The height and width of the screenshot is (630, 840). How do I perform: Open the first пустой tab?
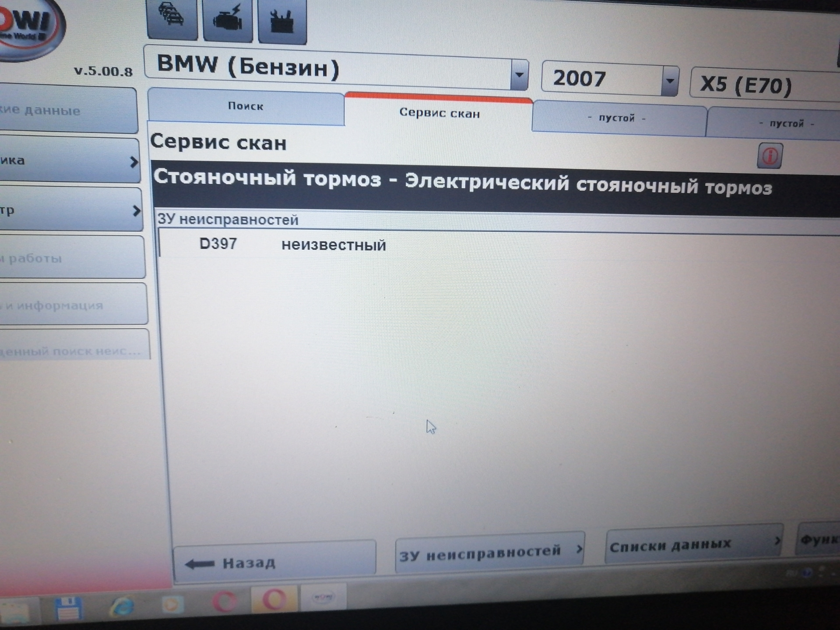(x=618, y=118)
